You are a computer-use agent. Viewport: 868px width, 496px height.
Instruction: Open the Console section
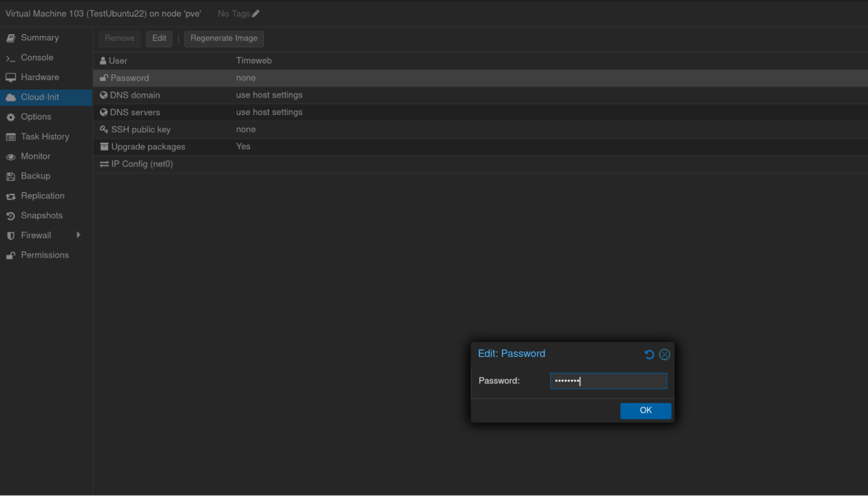(37, 57)
